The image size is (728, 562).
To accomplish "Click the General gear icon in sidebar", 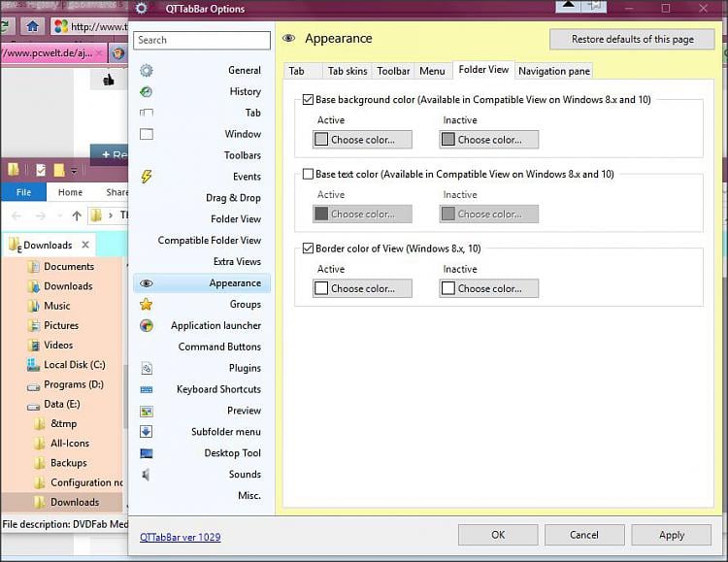I will point(147,71).
